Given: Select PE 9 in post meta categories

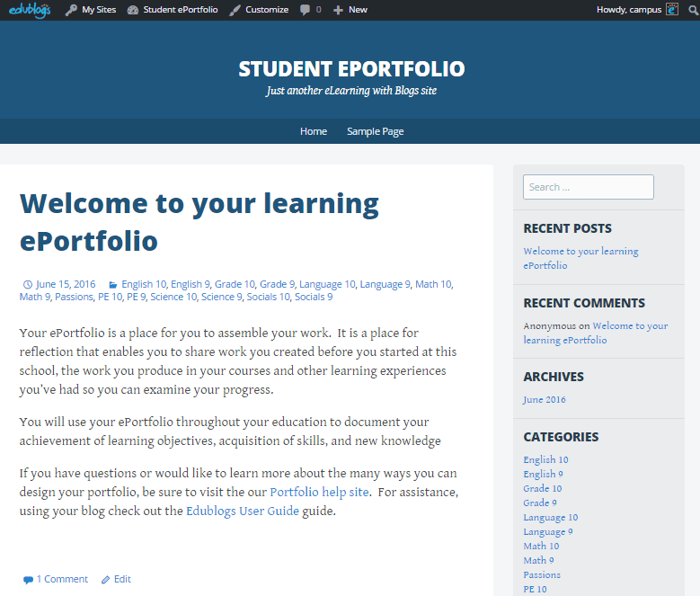Looking at the screenshot, I should pos(137,297).
